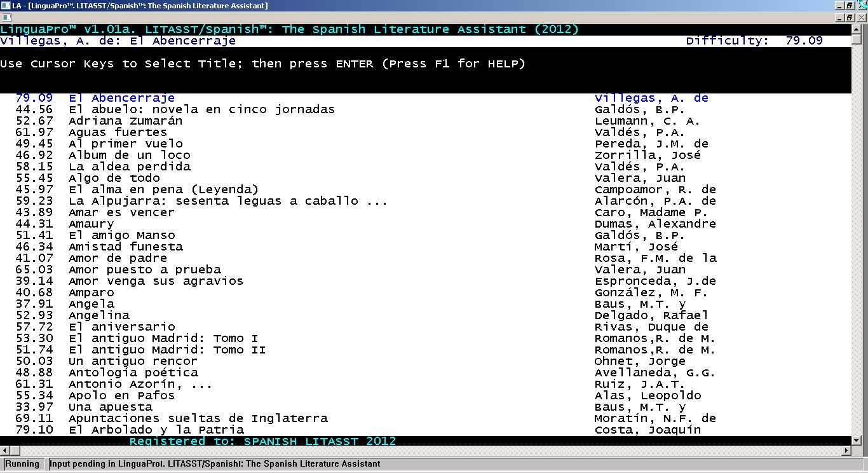Image resolution: width=868 pixels, height=473 pixels.
Task: Click author Villegas, A. de in the list
Action: tap(651, 98)
